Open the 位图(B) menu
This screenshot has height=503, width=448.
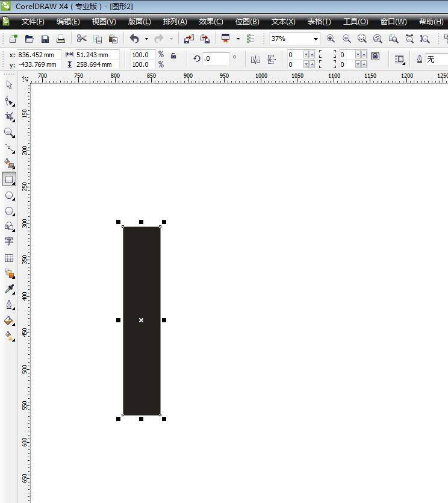247,22
